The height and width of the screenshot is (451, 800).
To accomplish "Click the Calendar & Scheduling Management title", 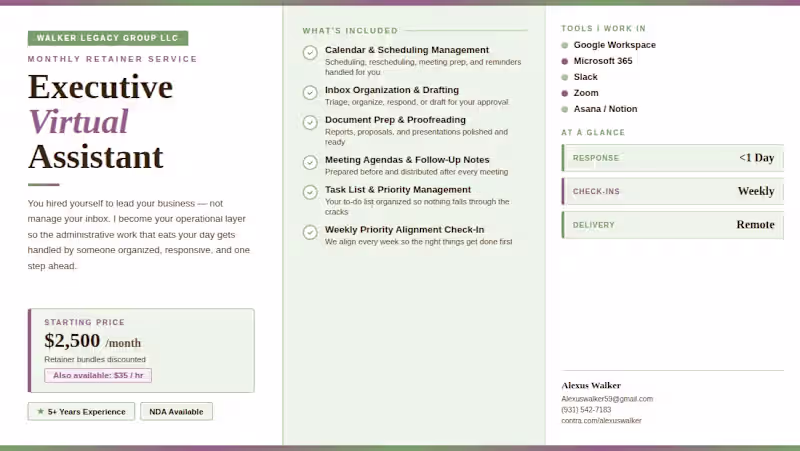I will (x=407, y=50).
